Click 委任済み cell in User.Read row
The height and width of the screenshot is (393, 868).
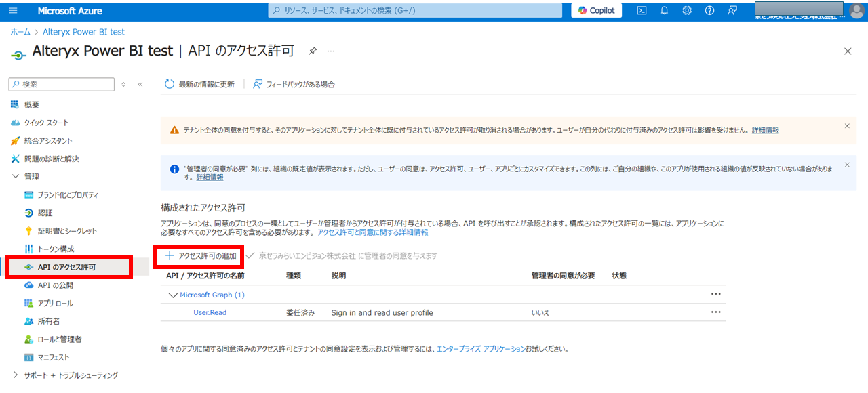(x=300, y=313)
